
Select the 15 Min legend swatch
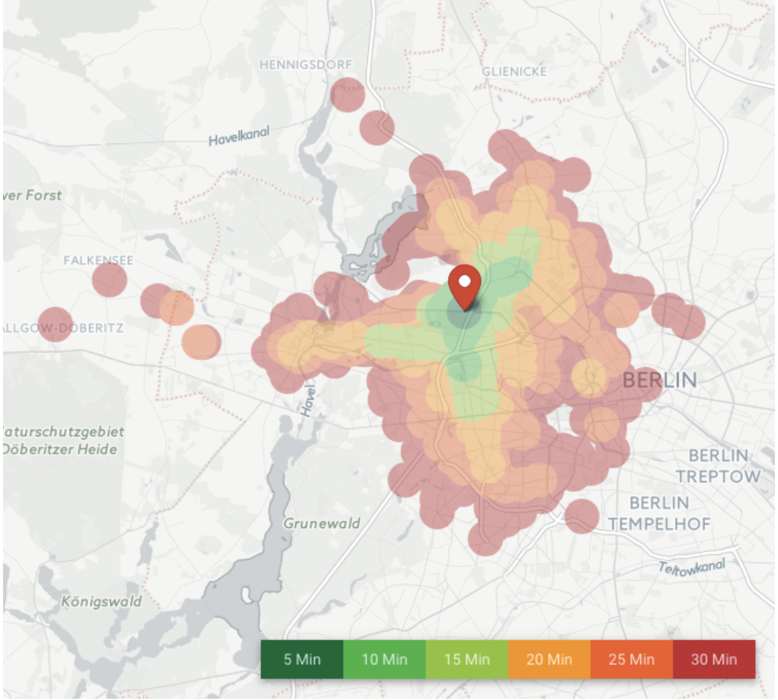pyautogui.click(x=467, y=659)
